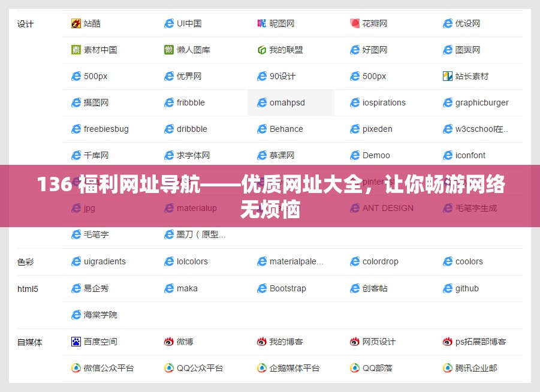Open the fribbble link

(191, 102)
